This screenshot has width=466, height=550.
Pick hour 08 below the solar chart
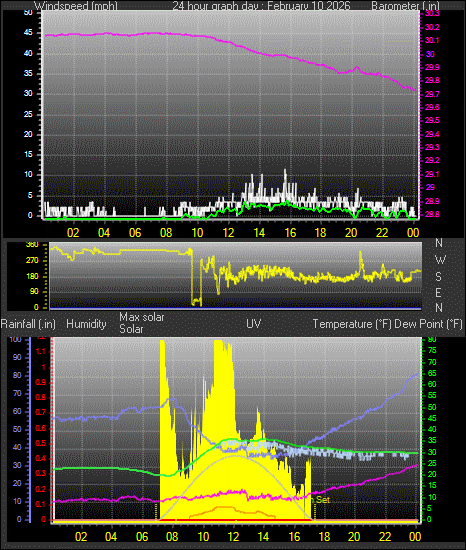click(172, 537)
